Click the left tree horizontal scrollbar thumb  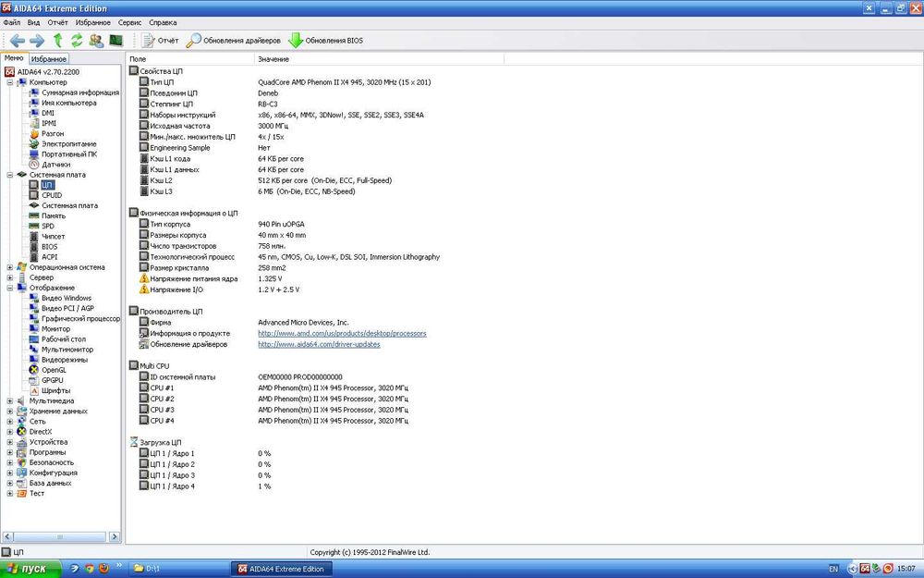tap(59, 536)
